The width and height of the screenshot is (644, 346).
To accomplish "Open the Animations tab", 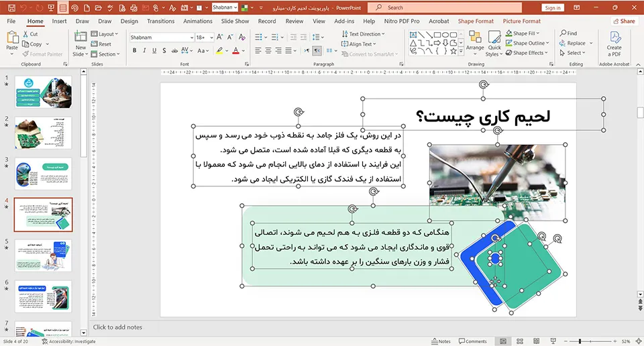I will pos(198,21).
